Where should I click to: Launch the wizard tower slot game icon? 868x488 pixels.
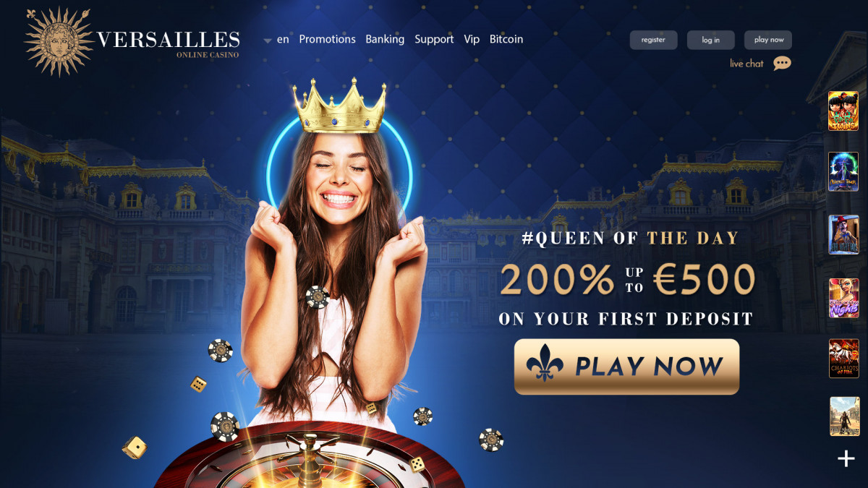click(843, 171)
